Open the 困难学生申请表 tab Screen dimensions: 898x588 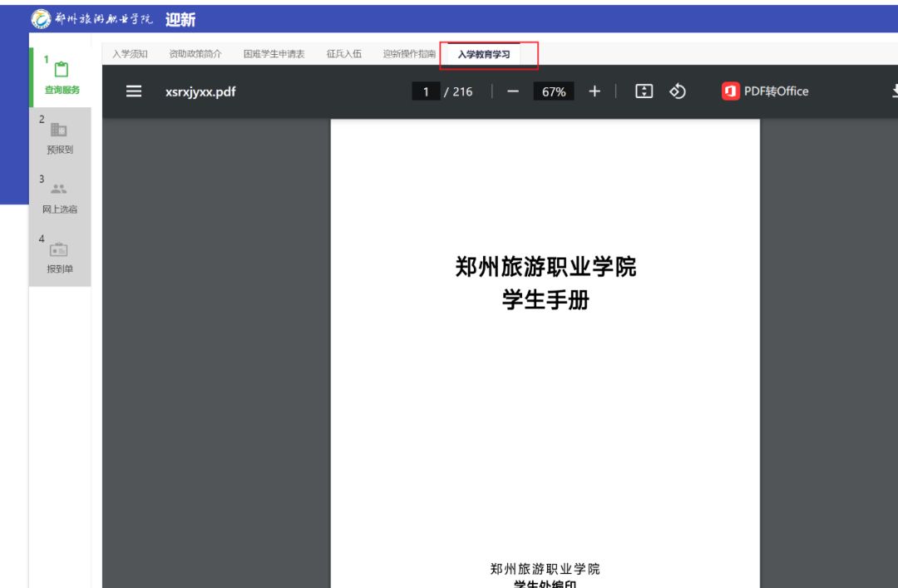[x=274, y=54]
